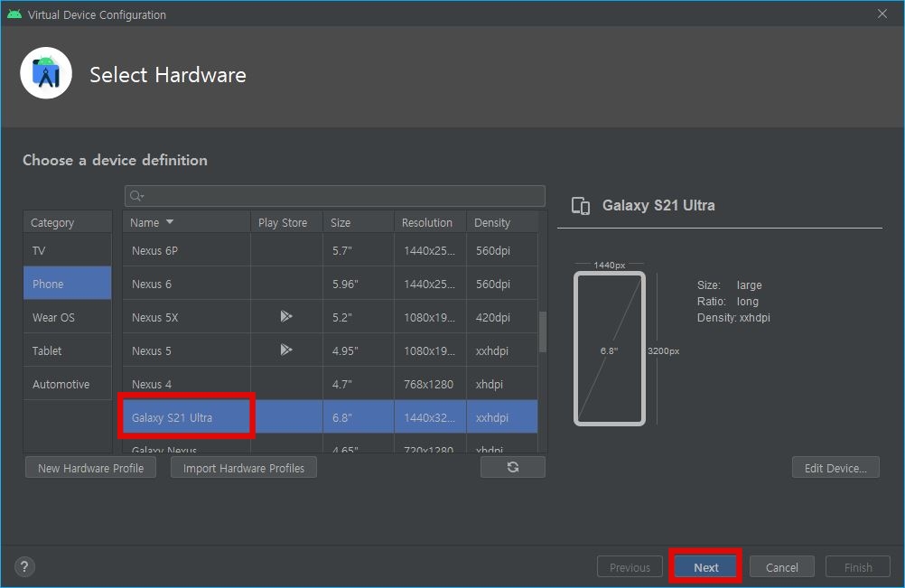Click the Previous button
Image resolution: width=905 pixels, height=588 pixels.
[x=630, y=567]
